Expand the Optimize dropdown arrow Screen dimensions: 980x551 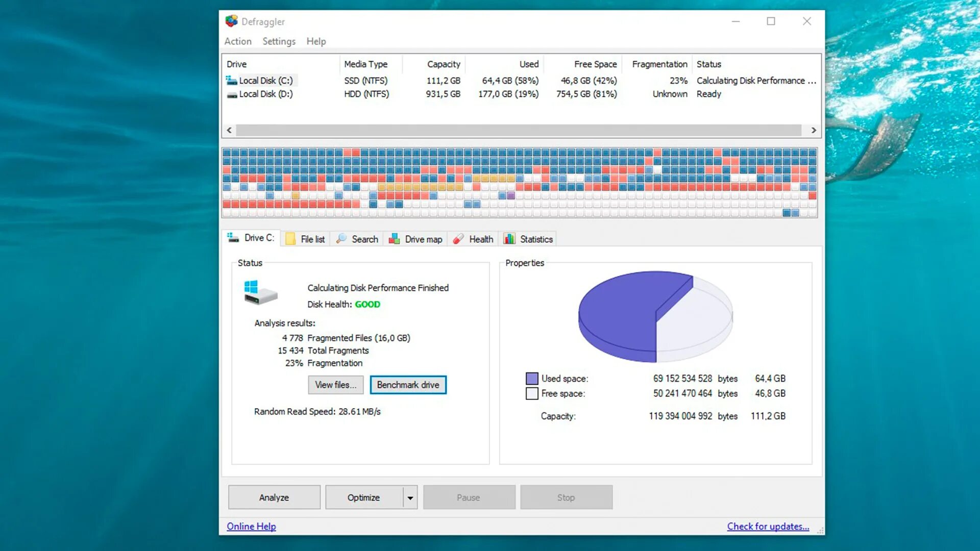click(410, 497)
